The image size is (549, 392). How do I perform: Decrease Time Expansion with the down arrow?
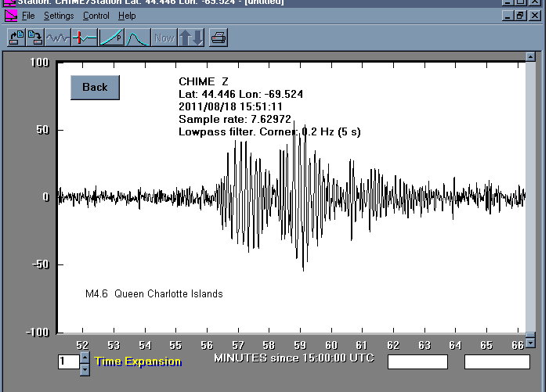click(x=85, y=368)
